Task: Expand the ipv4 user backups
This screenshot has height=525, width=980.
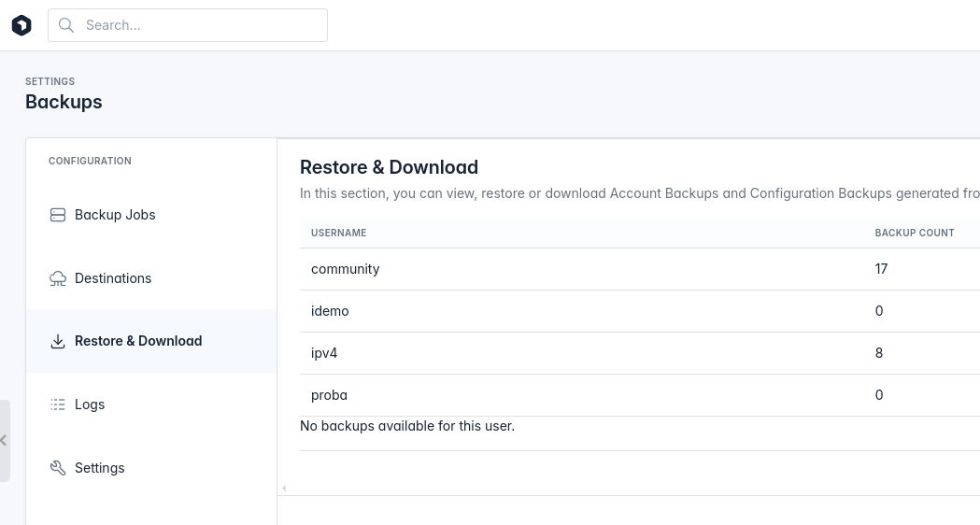Action: coord(640,353)
